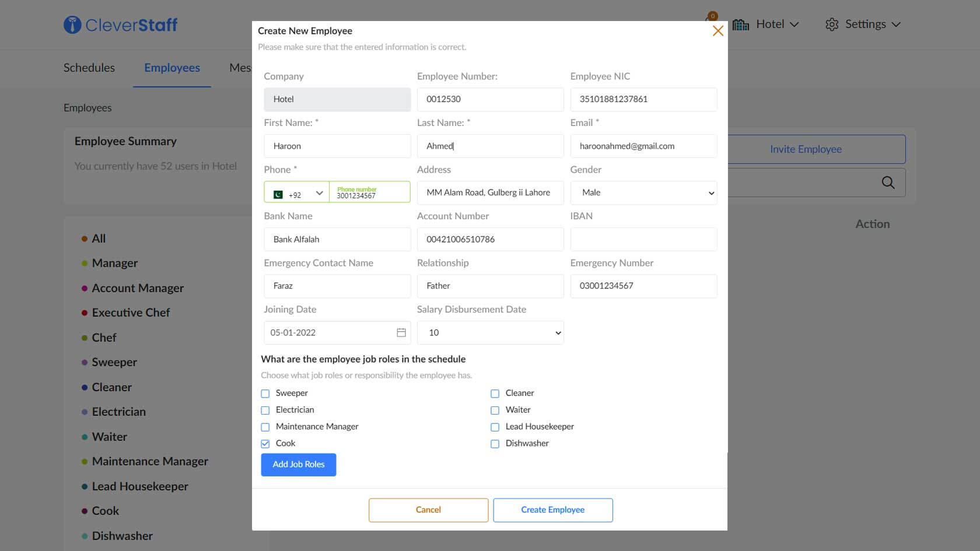Open the Employees tab
This screenshot has width=980, height=551.
(x=172, y=68)
